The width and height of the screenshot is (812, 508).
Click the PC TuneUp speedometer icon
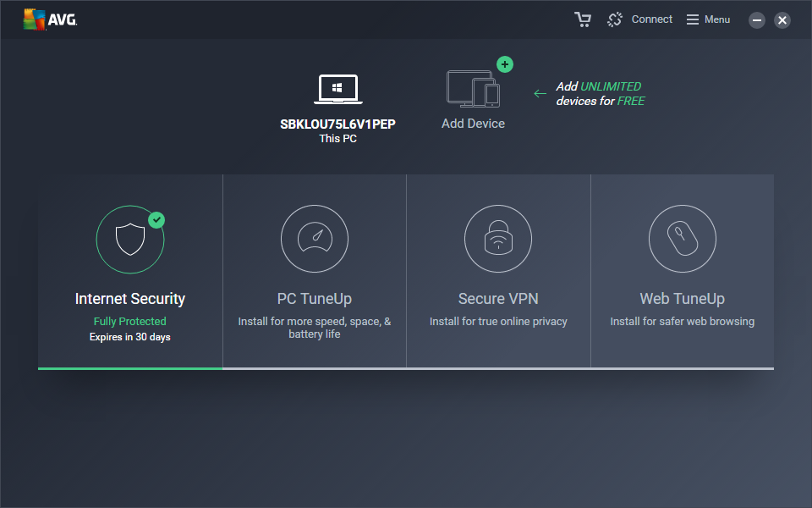coord(315,239)
